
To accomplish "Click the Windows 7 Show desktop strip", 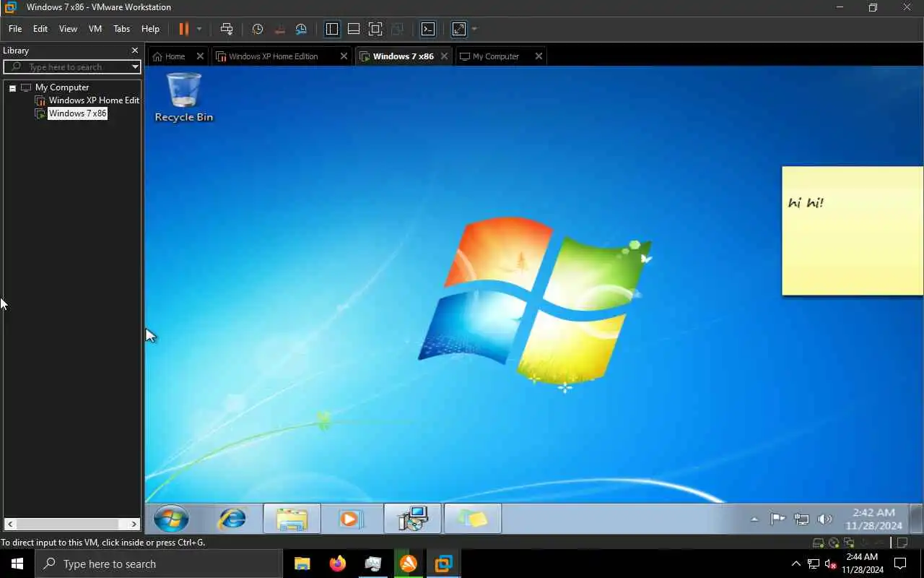I will click(916, 519).
